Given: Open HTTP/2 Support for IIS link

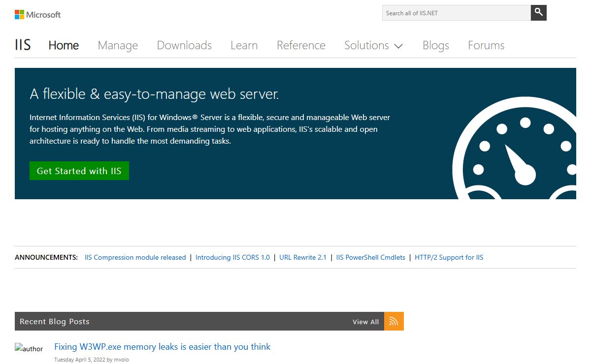Looking at the screenshot, I should [x=449, y=257].
